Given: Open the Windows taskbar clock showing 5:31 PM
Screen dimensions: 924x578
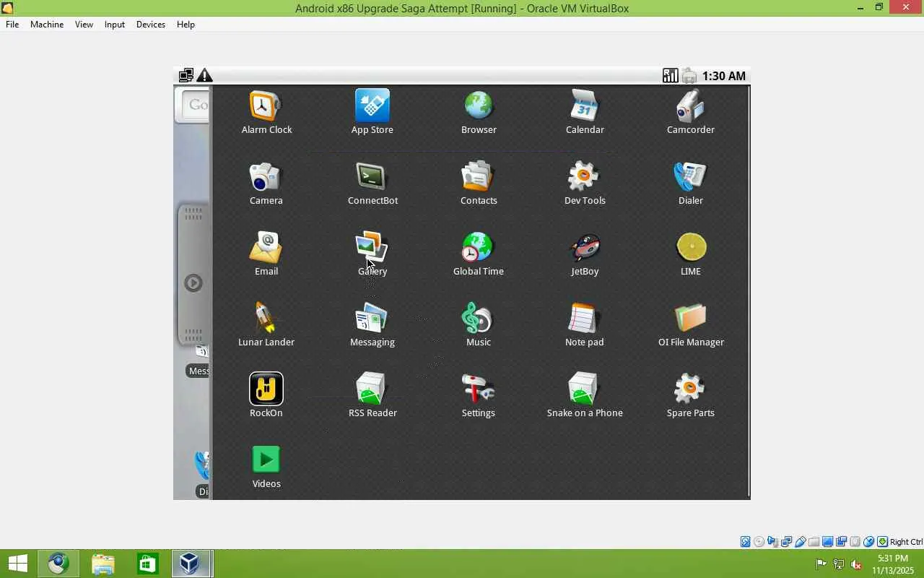Looking at the screenshot, I should [892, 564].
